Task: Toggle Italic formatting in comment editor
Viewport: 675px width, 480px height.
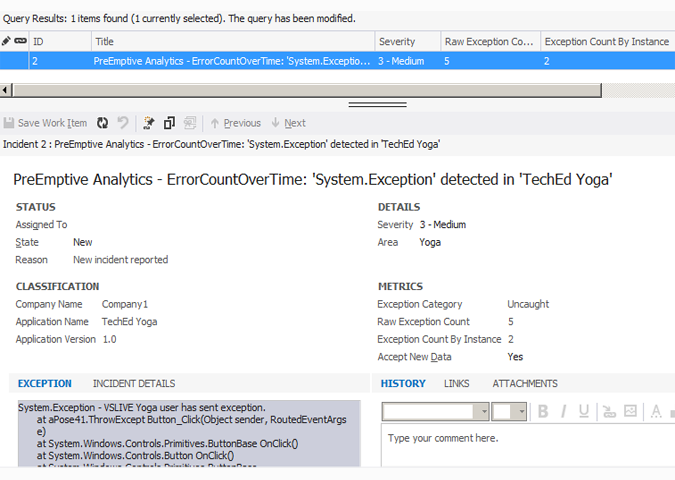Action: [564, 412]
